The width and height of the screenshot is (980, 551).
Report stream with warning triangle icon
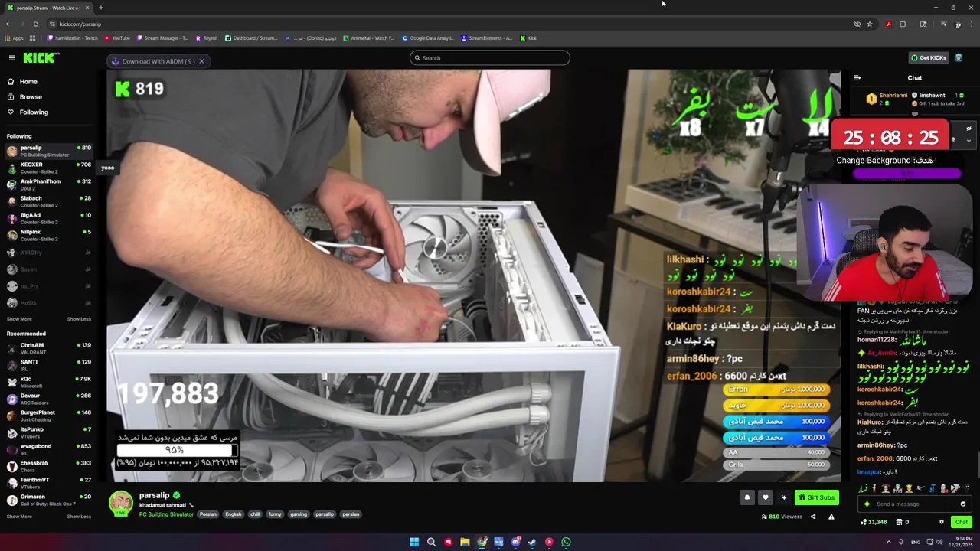click(x=831, y=517)
